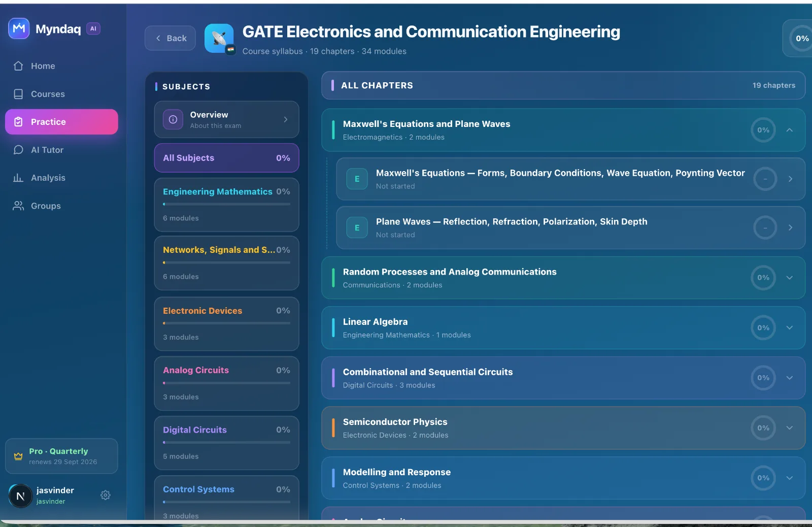Click the E icon on the Plane Waves module
The height and width of the screenshot is (527, 812).
(357, 227)
